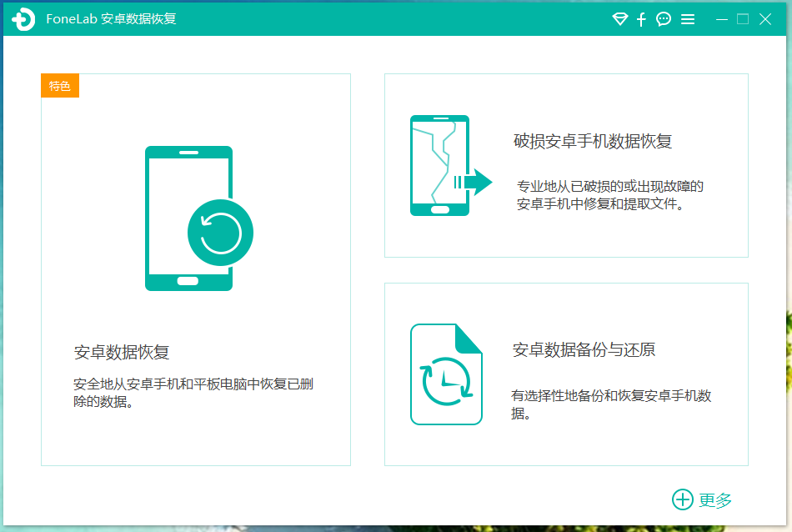Click the broken phone extraction icon
The width and height of the screenshot is (792, 532).
[x=451, y=166]
